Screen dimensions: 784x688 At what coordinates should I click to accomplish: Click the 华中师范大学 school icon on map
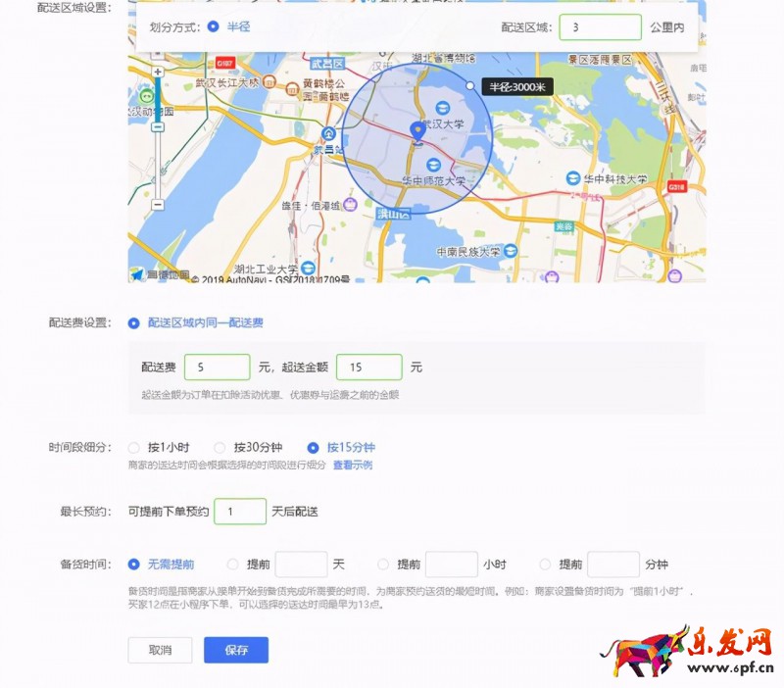[432, 164]
